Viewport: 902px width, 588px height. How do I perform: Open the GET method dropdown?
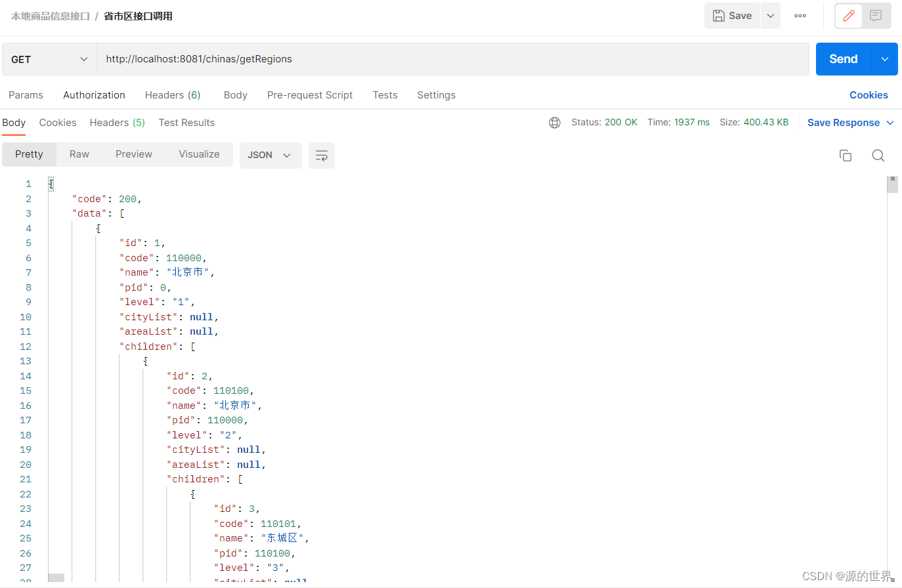coord(49,59)
